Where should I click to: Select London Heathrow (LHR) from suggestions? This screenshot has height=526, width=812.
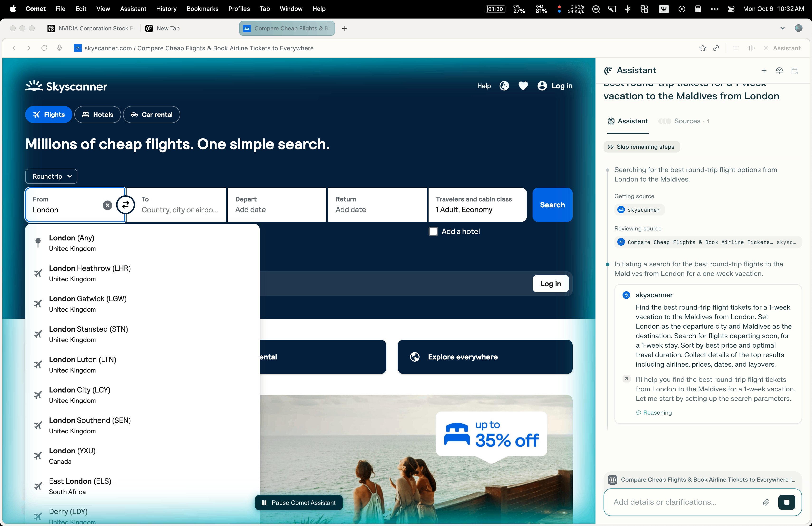pos(90,273)
